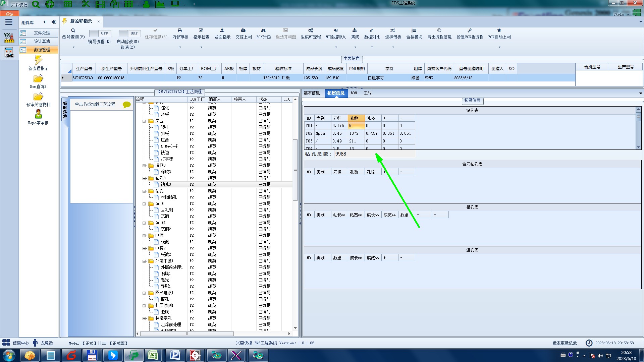Click the 型号查询 search icon

pyautogui.click(x=73, y=31)
